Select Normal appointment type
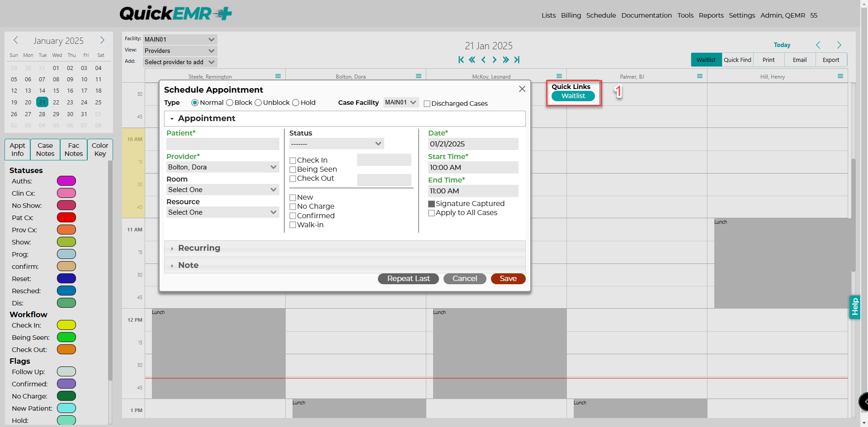Screen dimensions: 868x427 [195, 103]
